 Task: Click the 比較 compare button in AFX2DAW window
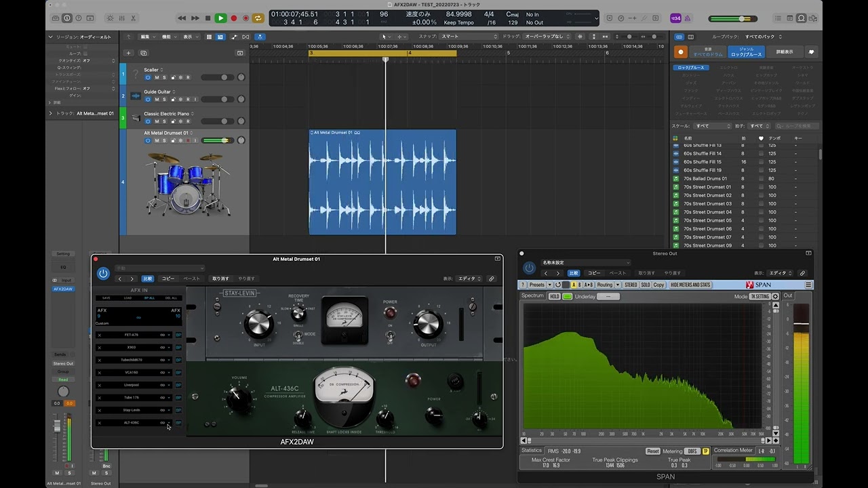coord(148,279)
